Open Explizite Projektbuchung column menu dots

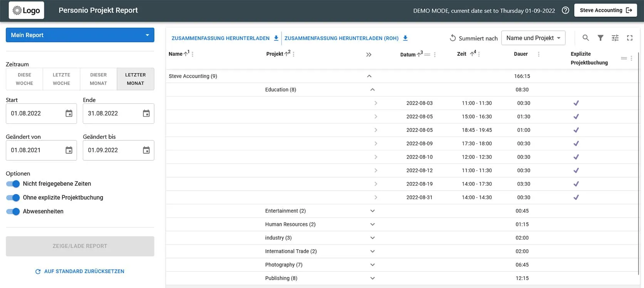631,58
